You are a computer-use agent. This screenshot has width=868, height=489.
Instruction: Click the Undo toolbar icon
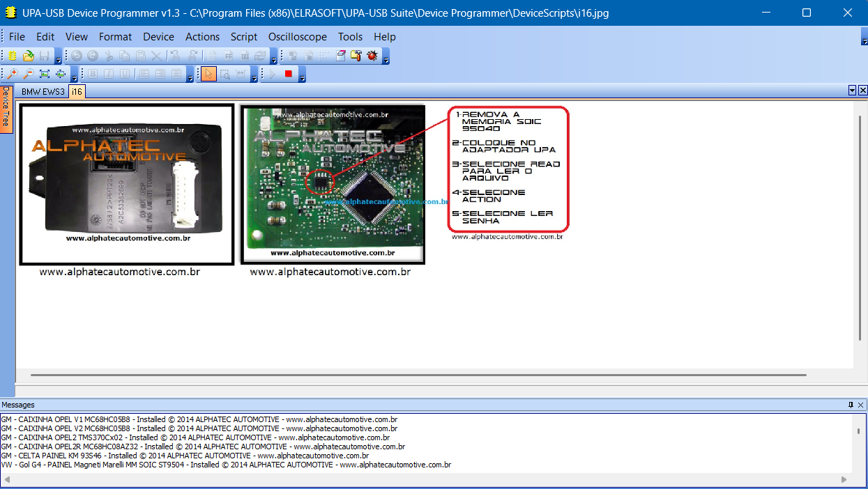[77, 56]
